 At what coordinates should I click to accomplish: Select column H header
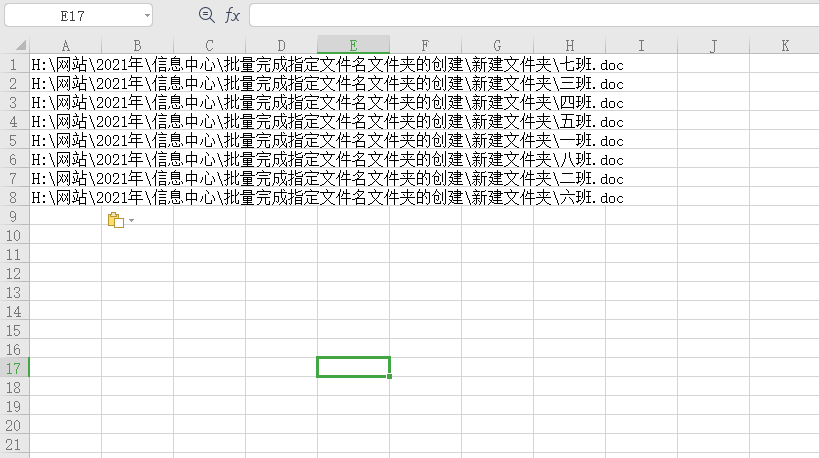coord(569,45)
